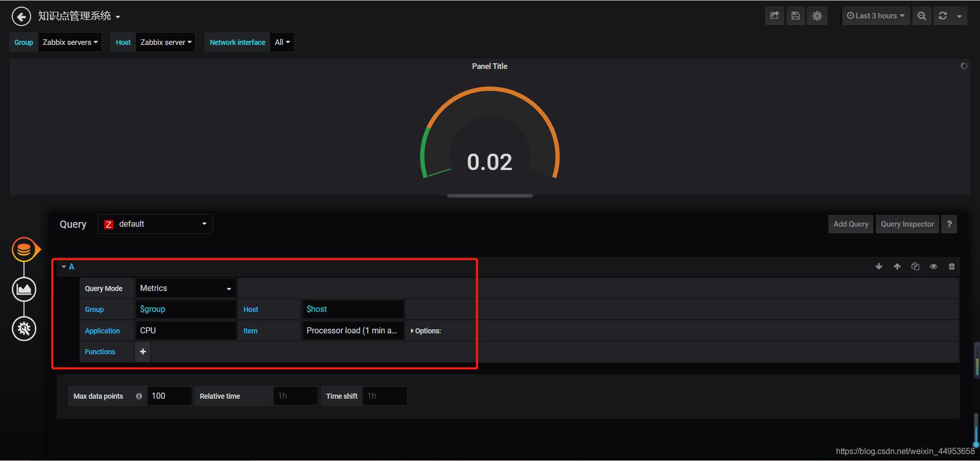Refresh the dashboard with the refresh icon
The image size is (980, 461).
click(x=943, y=16)
